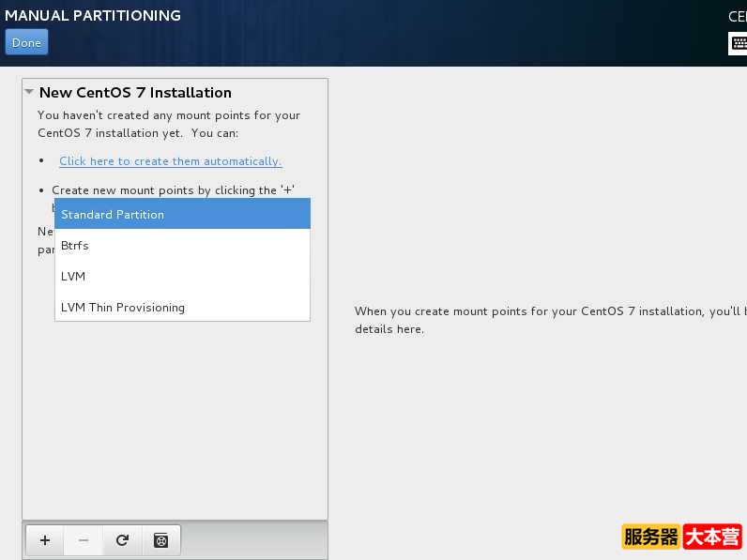The image size is (747, 560).
Task: Collapse New CentOS 7 Installation section
Action: coord(29,92)
